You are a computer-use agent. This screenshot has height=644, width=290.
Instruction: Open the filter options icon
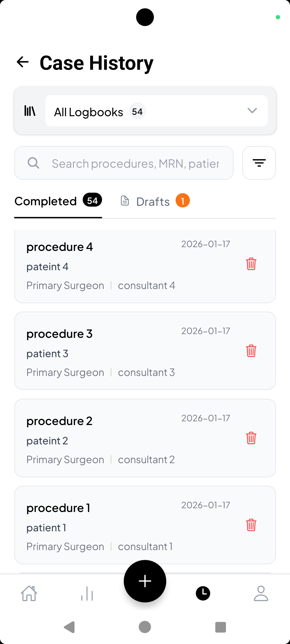[x=259, y=163]
